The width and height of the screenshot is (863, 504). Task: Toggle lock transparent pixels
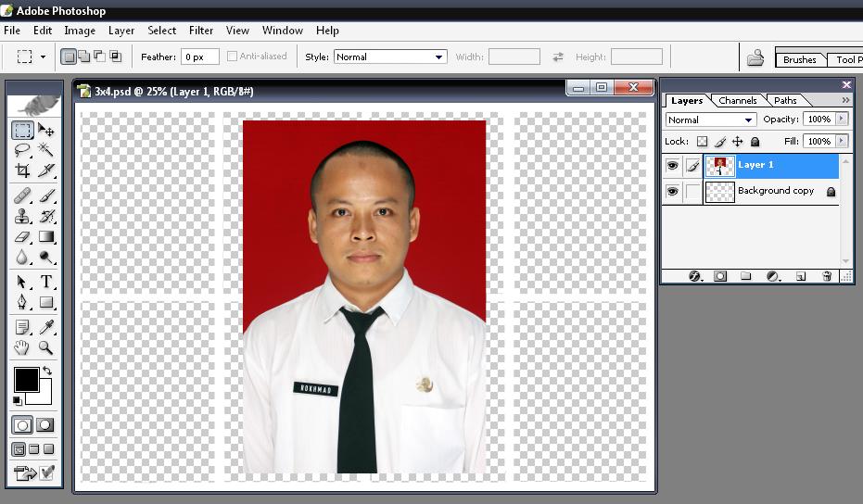tap(703, 142)
